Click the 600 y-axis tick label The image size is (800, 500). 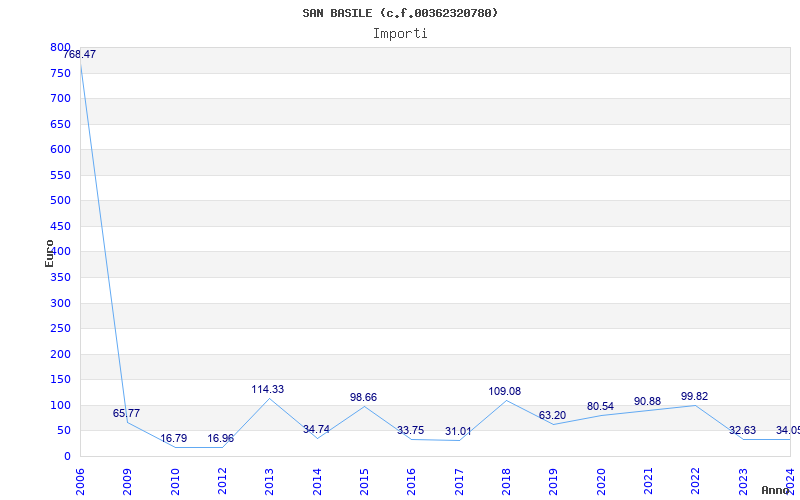click(60, 149)
